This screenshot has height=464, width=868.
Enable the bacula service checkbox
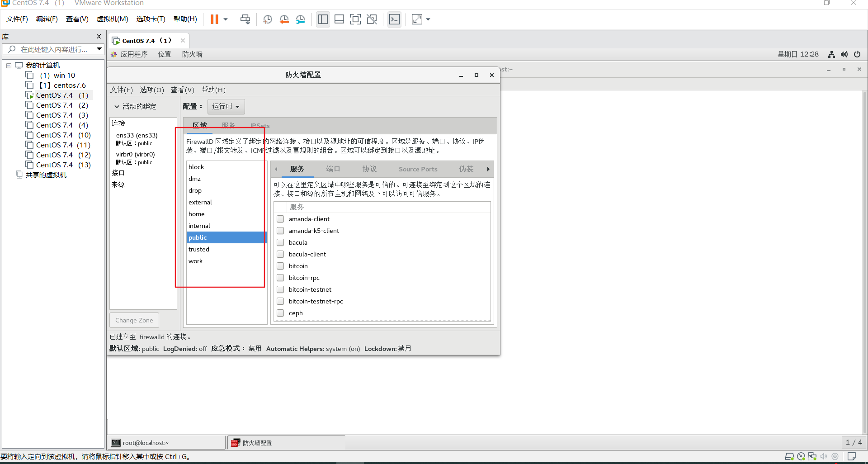tap(280, 242)
